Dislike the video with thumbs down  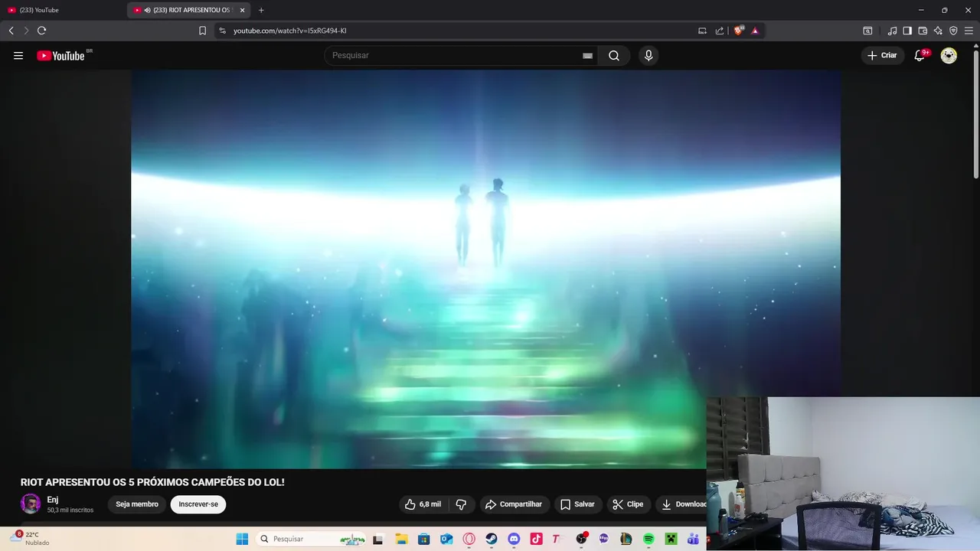[461, 504]
